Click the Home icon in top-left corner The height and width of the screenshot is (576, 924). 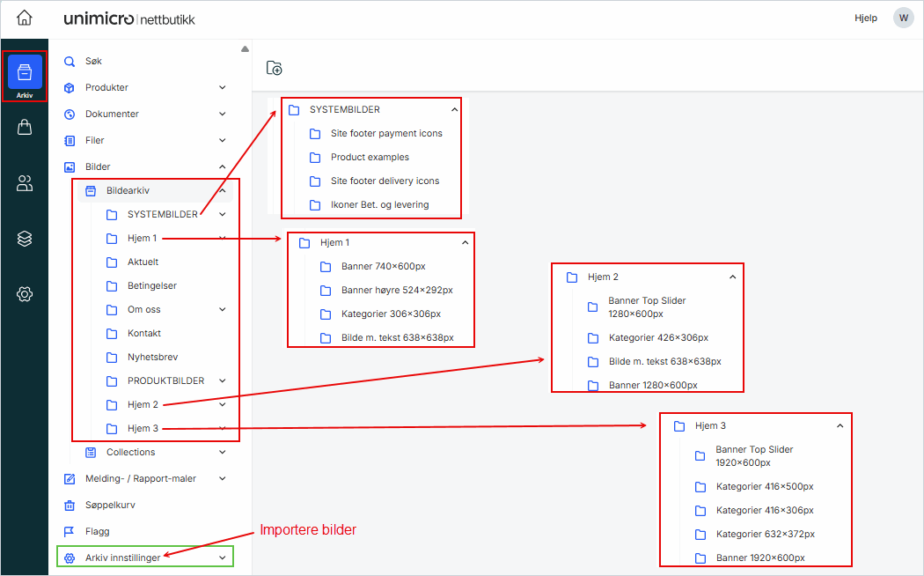point(24,18)
